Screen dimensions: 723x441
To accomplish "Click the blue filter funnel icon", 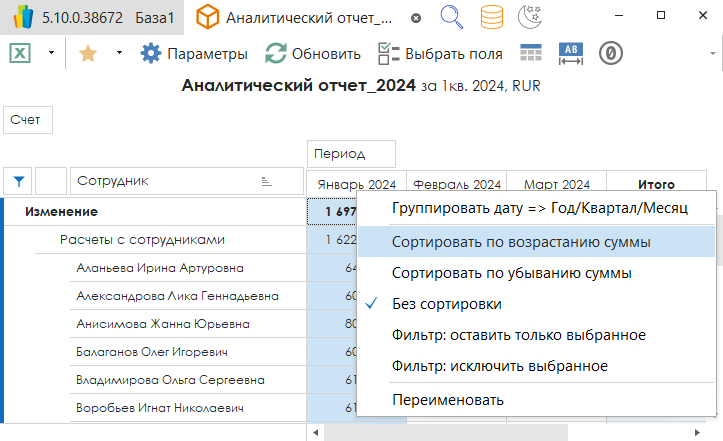I will [x=18, y=181].
